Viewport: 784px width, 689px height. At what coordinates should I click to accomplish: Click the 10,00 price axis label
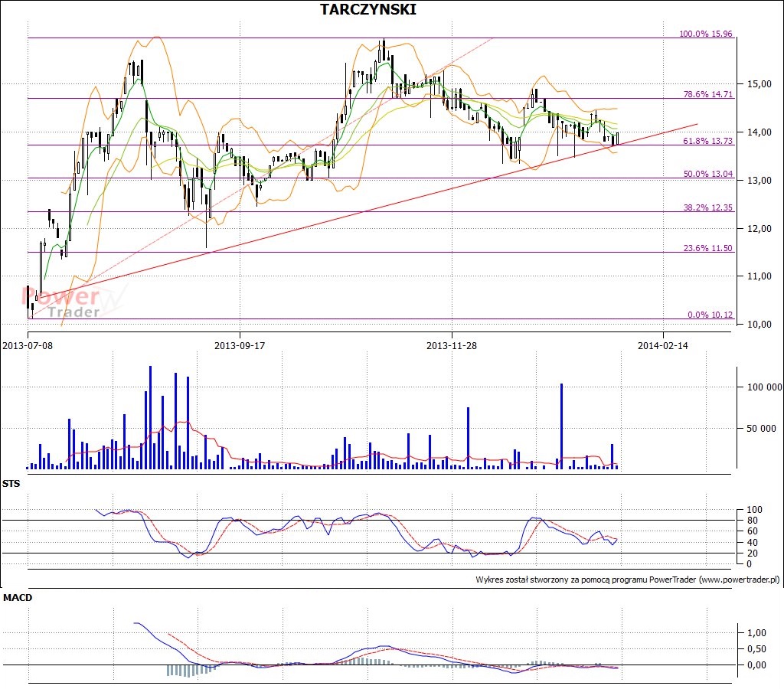click(759, 325)
